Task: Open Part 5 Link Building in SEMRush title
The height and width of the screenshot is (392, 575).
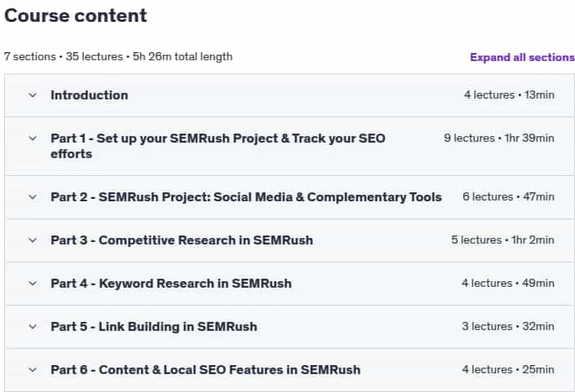Action: (x=153, y=327)
